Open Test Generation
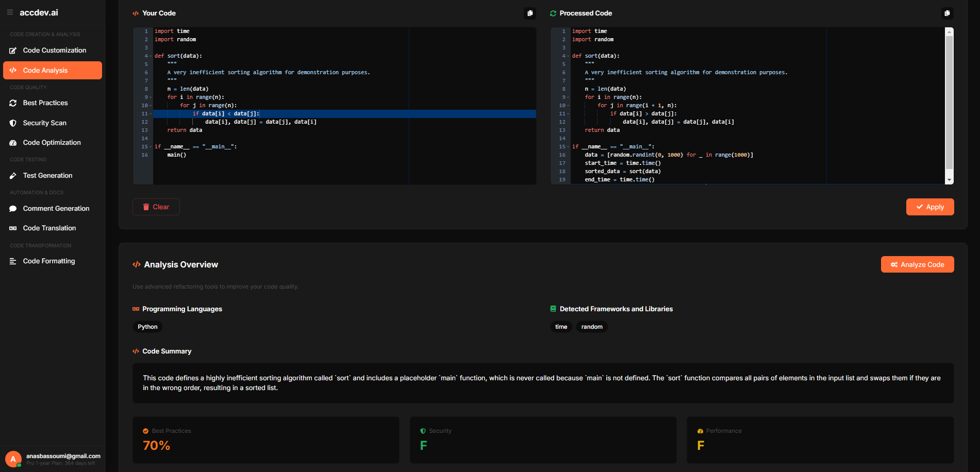 (x=53, y=176)
